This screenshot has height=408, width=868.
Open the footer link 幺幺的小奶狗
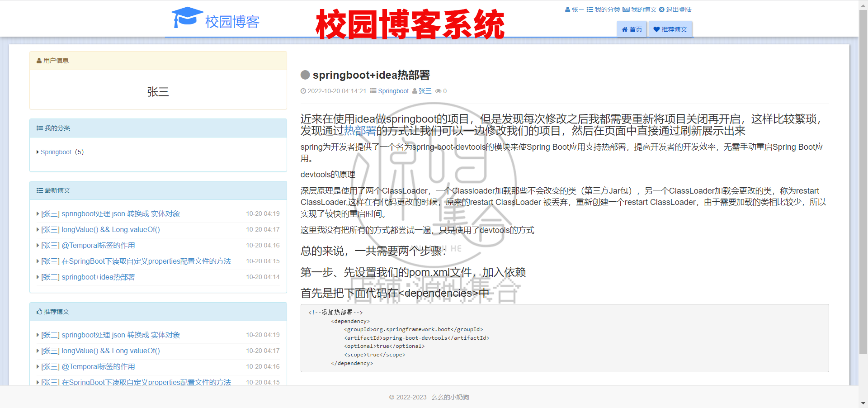tap(450, 397)
